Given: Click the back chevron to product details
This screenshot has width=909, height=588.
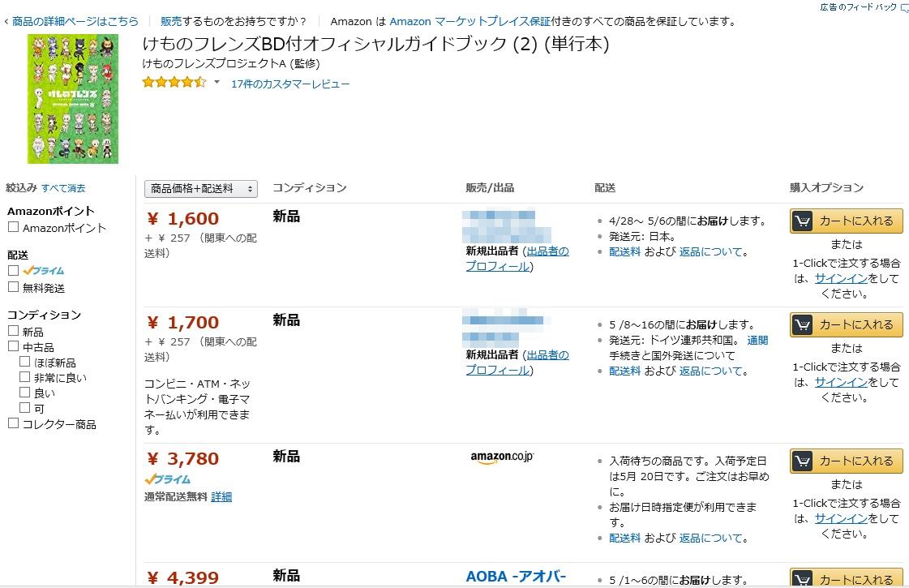Looking at the screenshot, I should coord(6,22).
